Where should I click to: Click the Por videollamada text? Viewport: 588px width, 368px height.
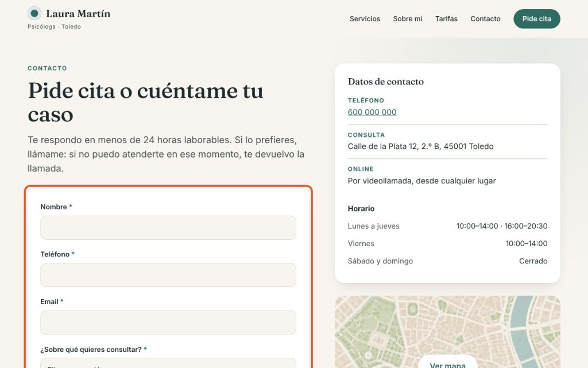tap(421, 181)
